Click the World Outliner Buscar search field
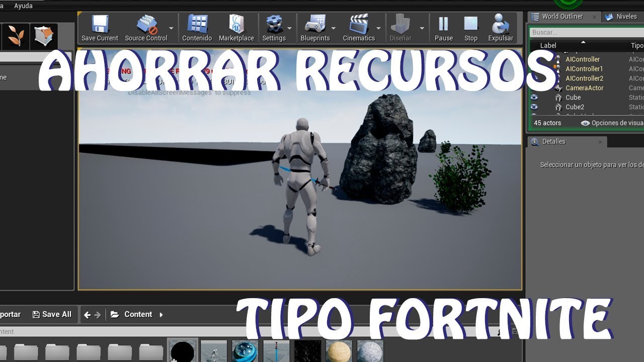The height and width of the screenshot is (362, 644). [587, 32]
